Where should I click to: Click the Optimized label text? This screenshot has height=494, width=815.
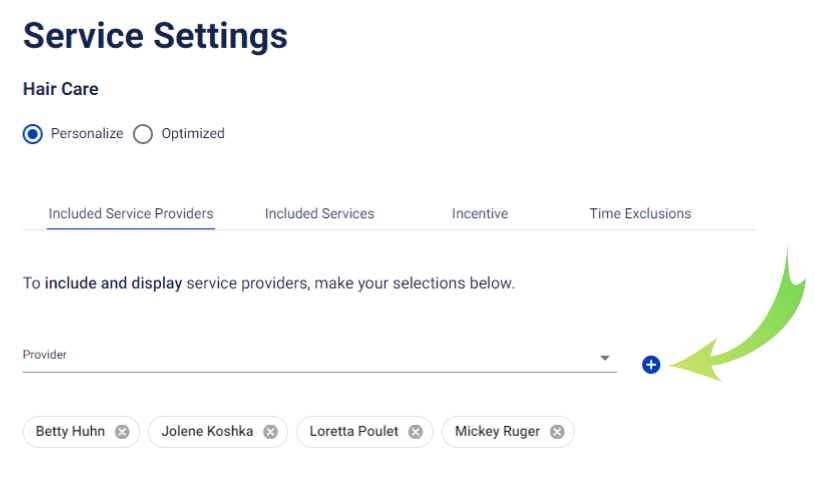[x=193, y=134]
